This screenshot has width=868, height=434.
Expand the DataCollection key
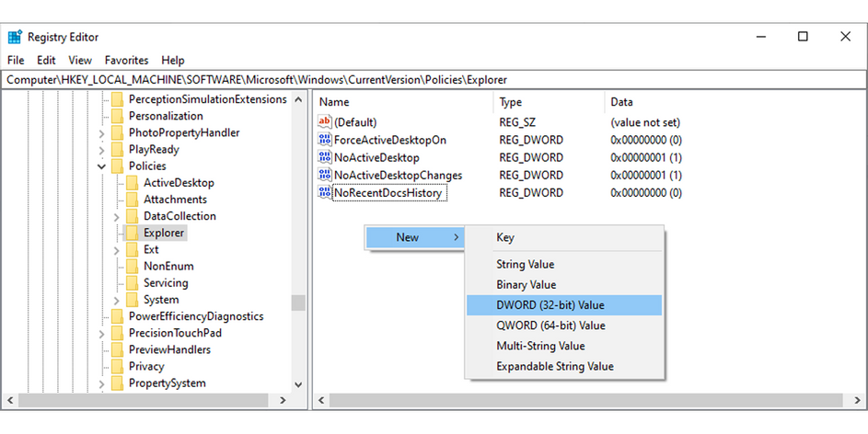tap(117, 217)
